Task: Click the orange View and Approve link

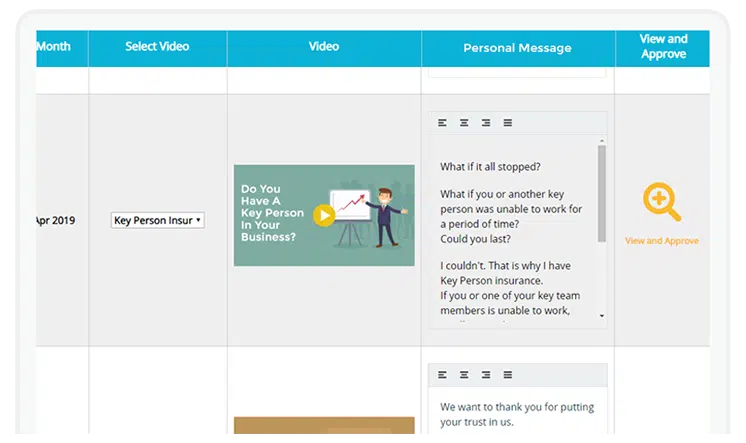Action: click(x=661, y=241)
